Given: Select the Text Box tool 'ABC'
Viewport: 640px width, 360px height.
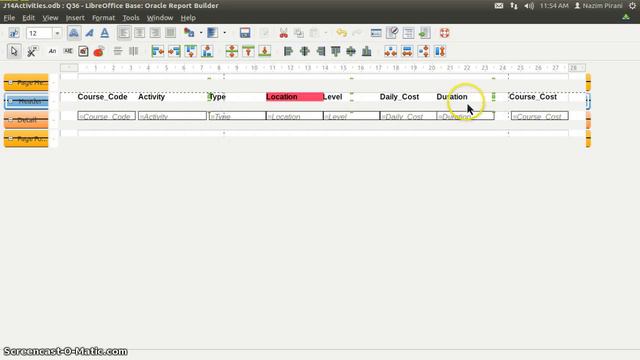Looking at the screenshot, I should point(68,51).
